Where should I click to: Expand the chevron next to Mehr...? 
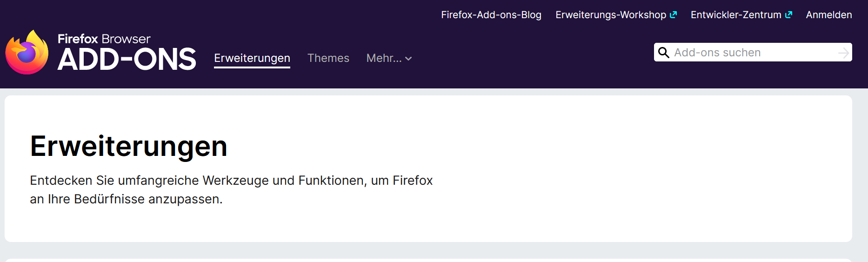[408, 59]
